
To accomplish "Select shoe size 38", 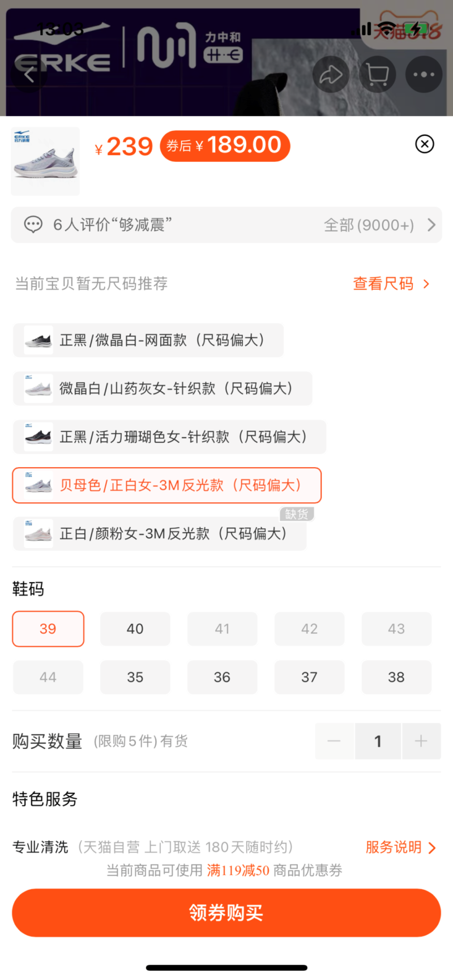I will coord(396,677).
